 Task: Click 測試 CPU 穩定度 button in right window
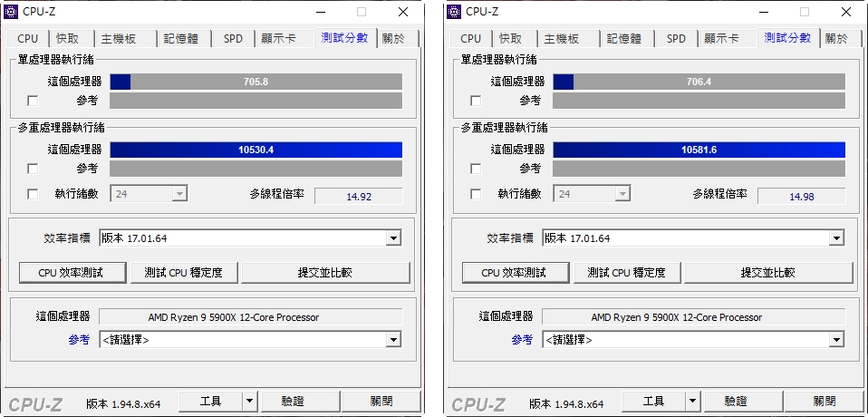[627, 273]
